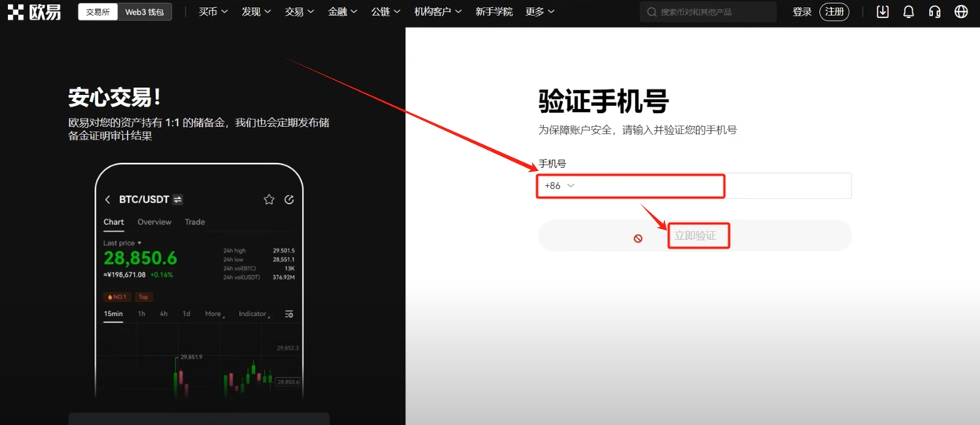980x425 pixels.
Task: Click the 立即验证 button
Action: [695, 235]
